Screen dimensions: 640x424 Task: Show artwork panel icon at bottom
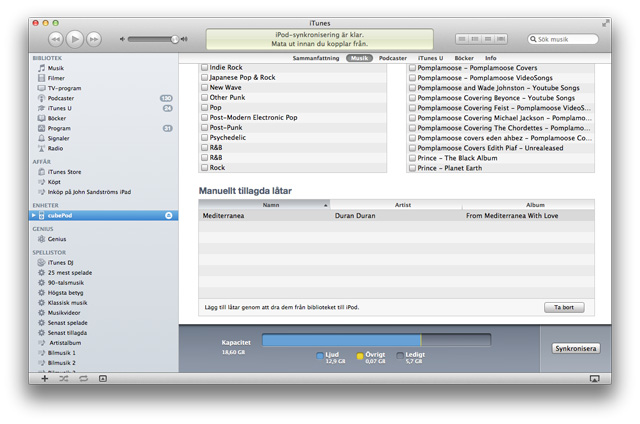103,379
